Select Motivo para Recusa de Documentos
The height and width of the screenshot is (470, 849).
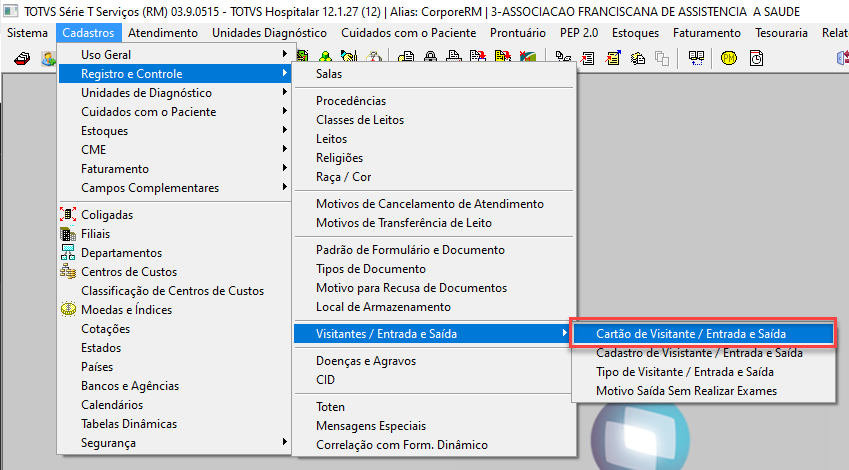434,288
